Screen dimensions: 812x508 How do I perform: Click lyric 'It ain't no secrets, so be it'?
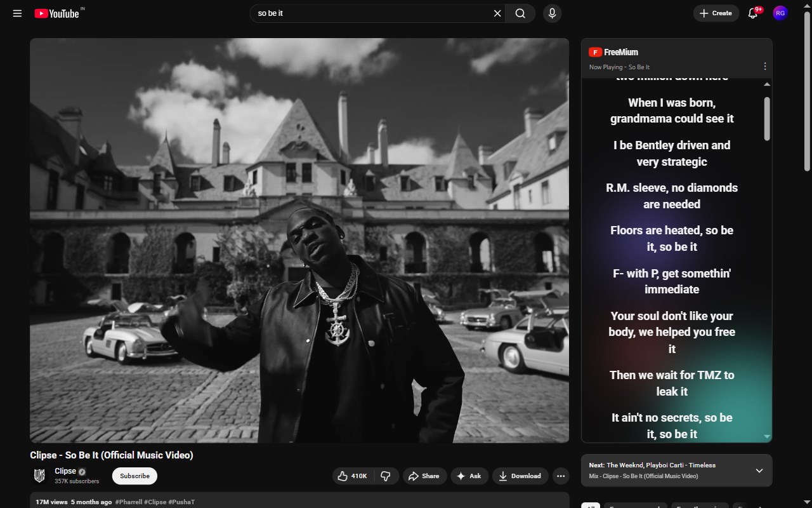pos(672,425)
